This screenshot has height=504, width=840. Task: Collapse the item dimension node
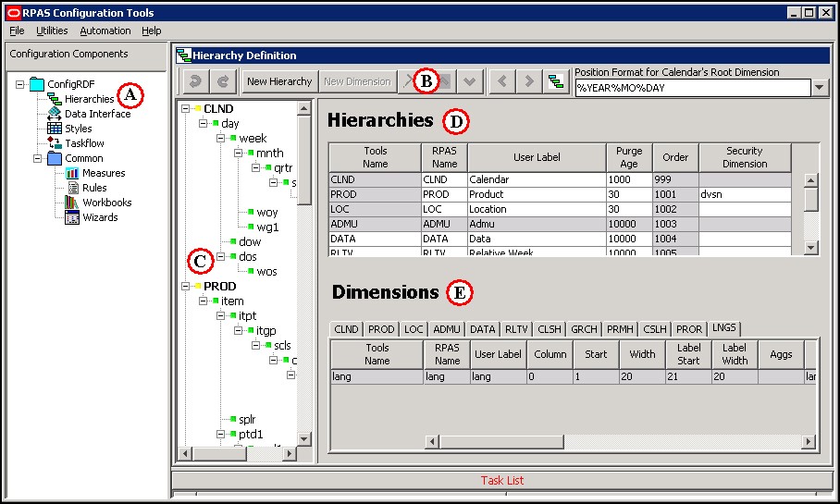203,301
